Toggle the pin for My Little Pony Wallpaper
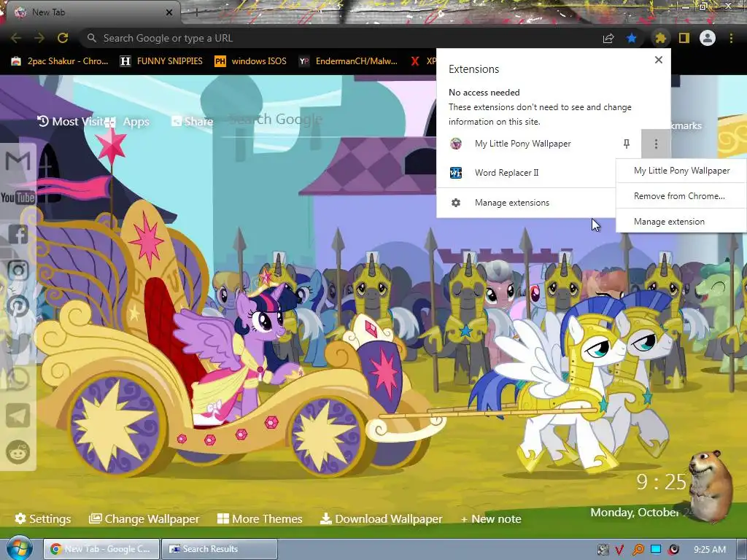 pos(627,144)
